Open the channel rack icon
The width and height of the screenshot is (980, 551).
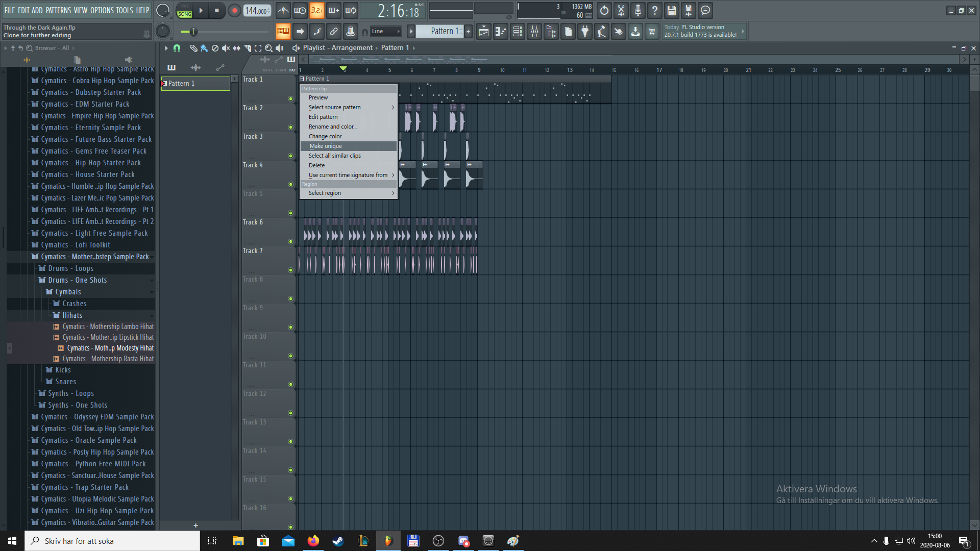click(x=517, y=32)
